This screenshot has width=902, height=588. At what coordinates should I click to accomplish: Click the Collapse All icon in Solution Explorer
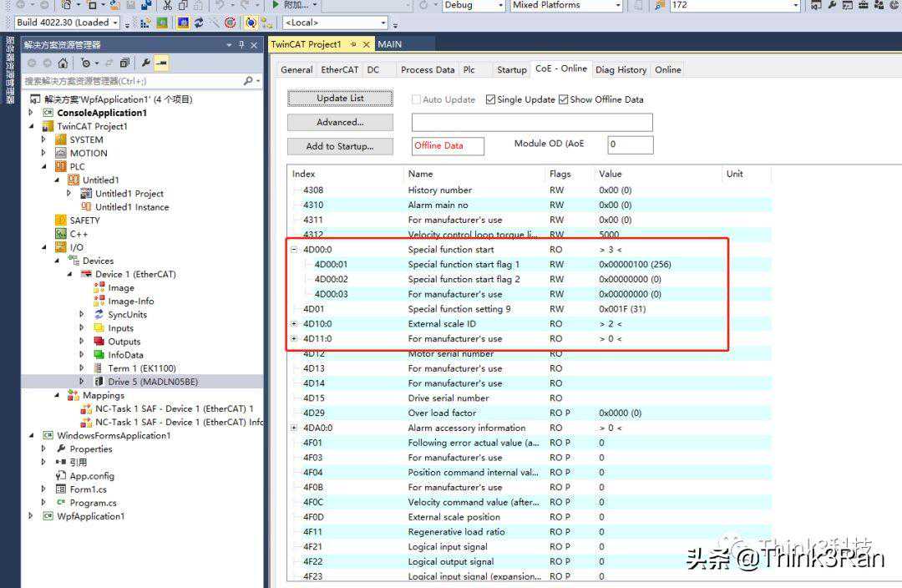(124, 63)
